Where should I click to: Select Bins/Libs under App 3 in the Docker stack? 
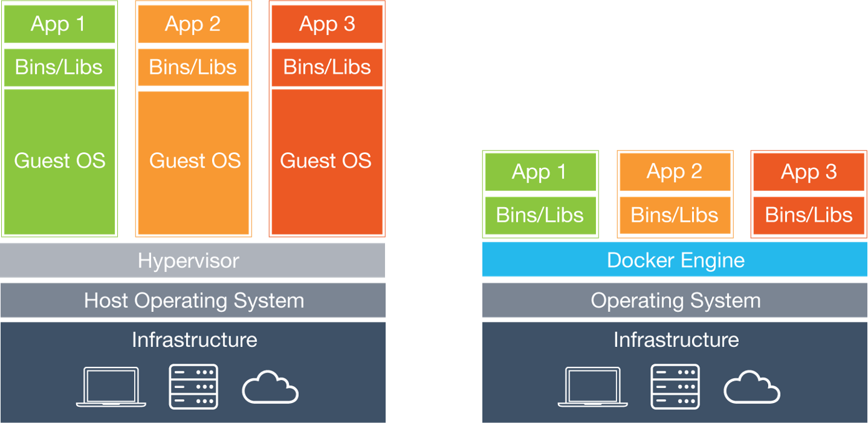click(x=809, y=215)
